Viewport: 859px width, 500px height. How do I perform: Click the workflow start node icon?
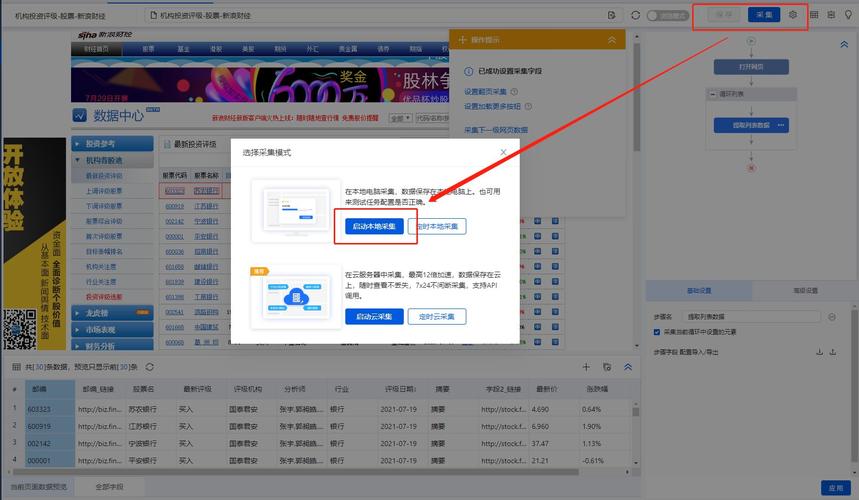pos(751,41)
